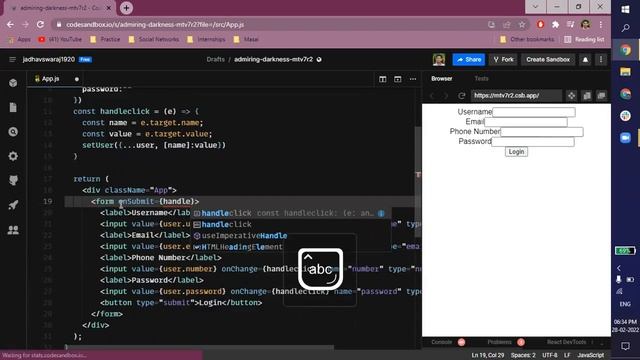Click the user avatar in CodeSandbox header
This screenshot has height=360, width=640.
pos(439,60)
